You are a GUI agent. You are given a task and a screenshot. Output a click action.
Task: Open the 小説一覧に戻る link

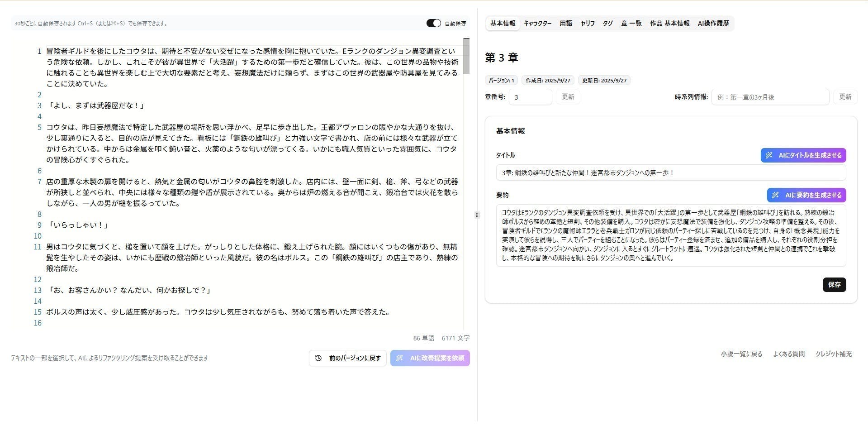tap(741, 354)
